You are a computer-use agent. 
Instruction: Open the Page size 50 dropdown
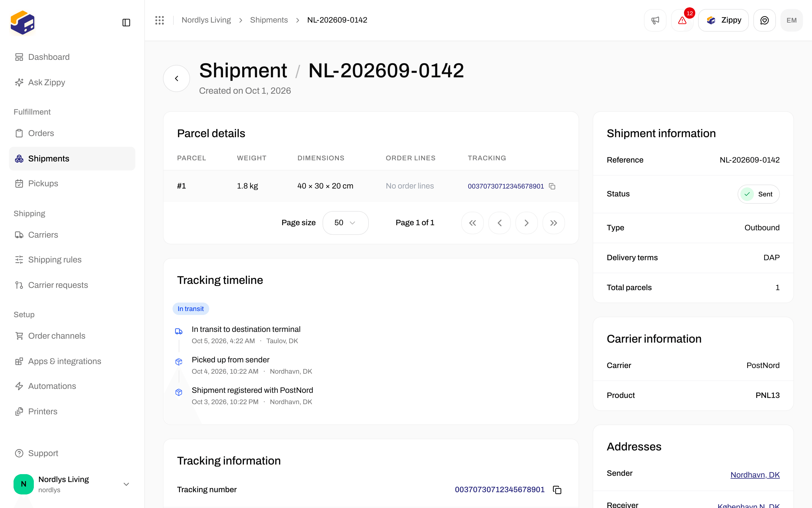(345, 223)
